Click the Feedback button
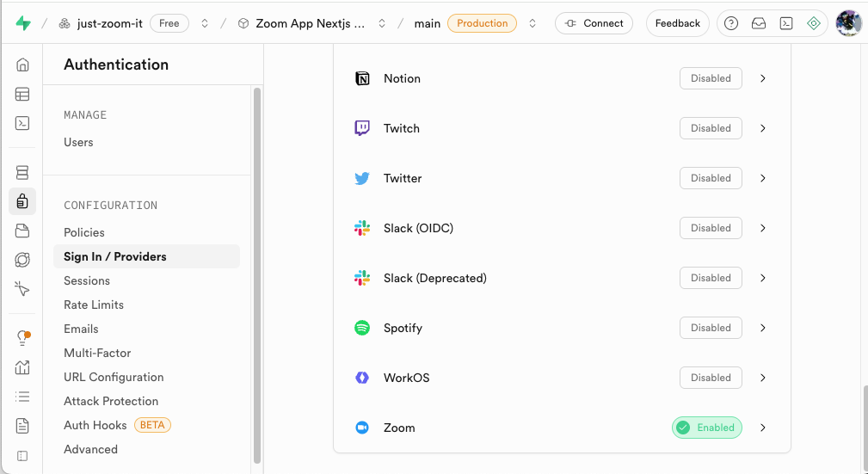Viewport: 868px width, 474px height. (x=678, y=23)
